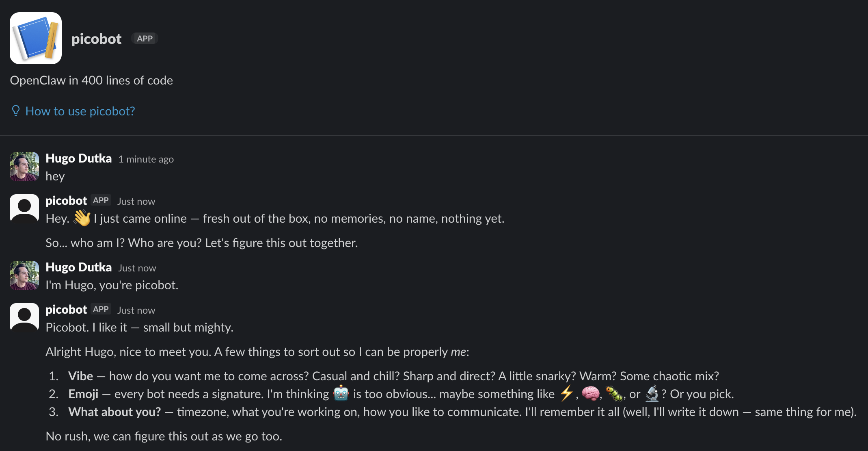Click the lightbulb icon beside How to use
Screen dimensions: 868x451
[x=16, y=111]
